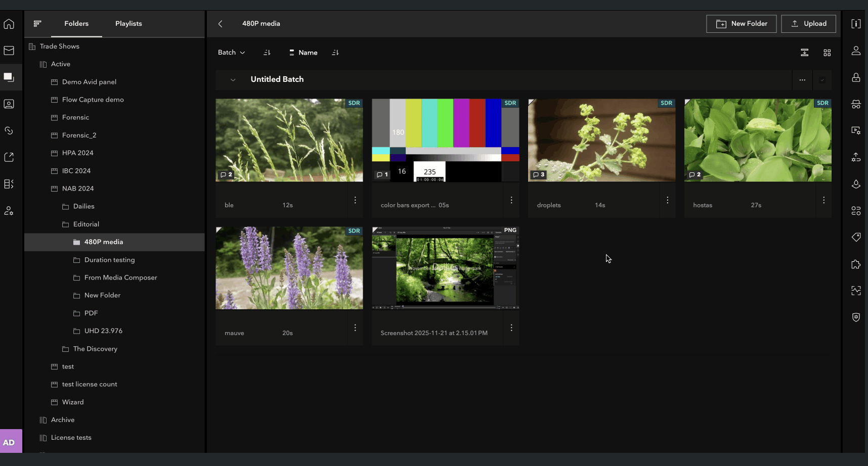Open the Dailies folder
The height and width of the screenshot is (466, 868).
(83, 207)
